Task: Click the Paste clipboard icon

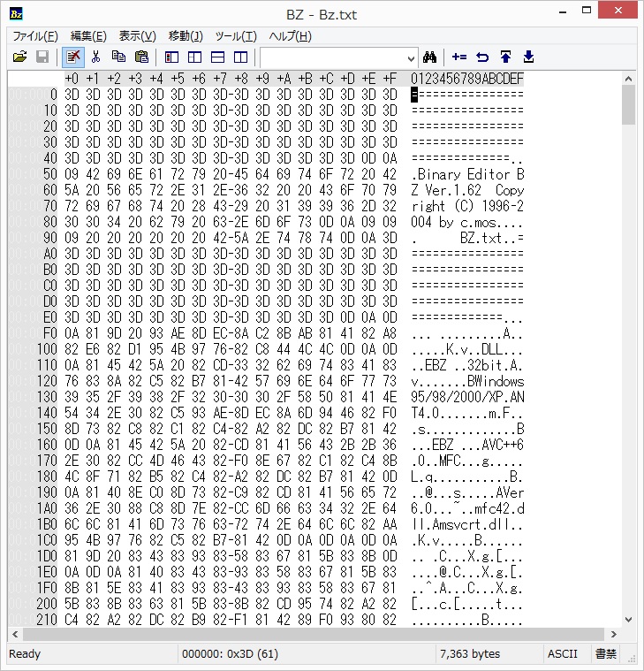Action: pos(141,57)
